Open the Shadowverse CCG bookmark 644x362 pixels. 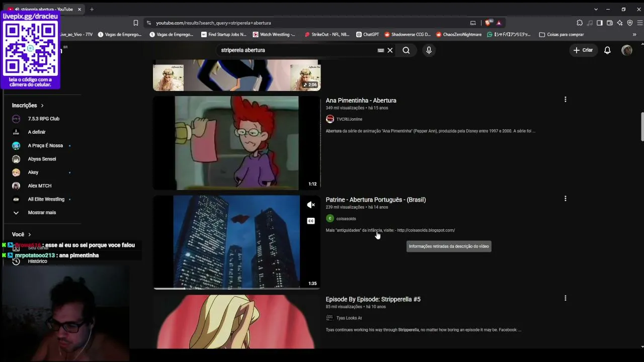click(x=408, y=35)
